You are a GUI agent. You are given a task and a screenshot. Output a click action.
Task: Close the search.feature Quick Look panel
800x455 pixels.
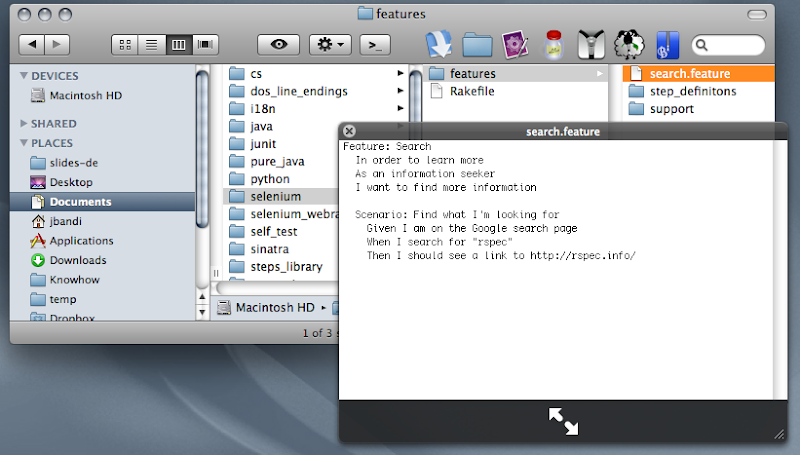tap(349, 131)
